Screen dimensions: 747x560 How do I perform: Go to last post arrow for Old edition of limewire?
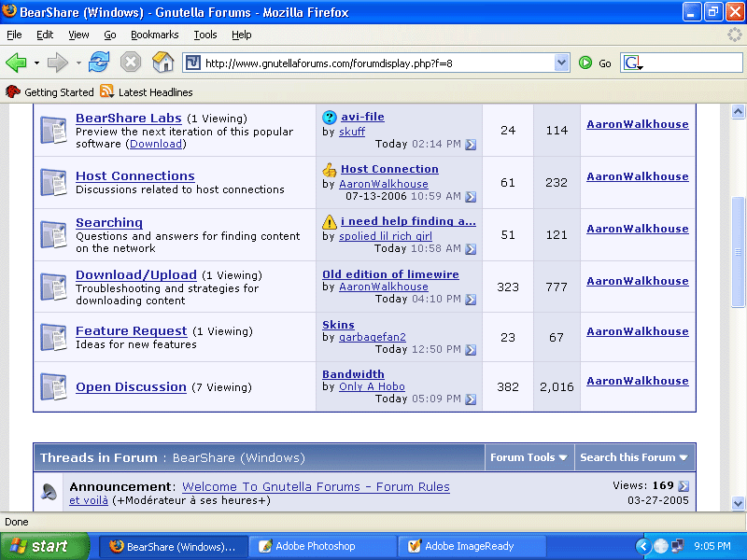pyautogui.click(x=471, y=300)
